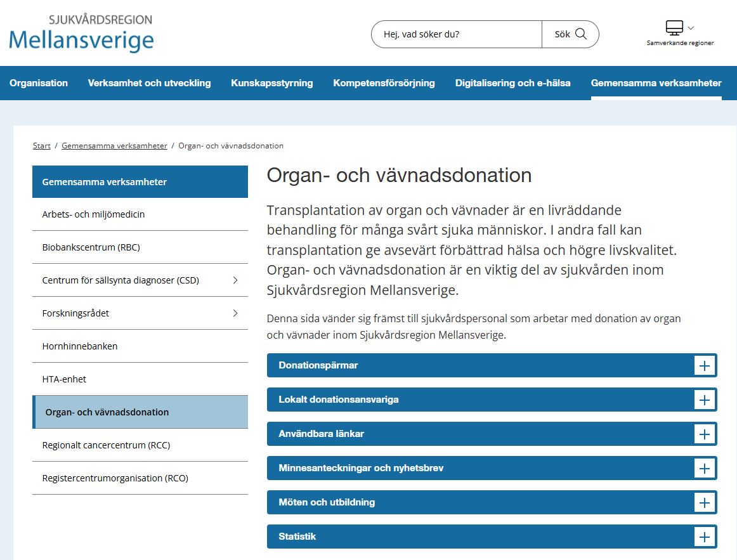Focus the 'Hej, vad söker du?' search field
The image size is (737, 560).
point(457,34)
